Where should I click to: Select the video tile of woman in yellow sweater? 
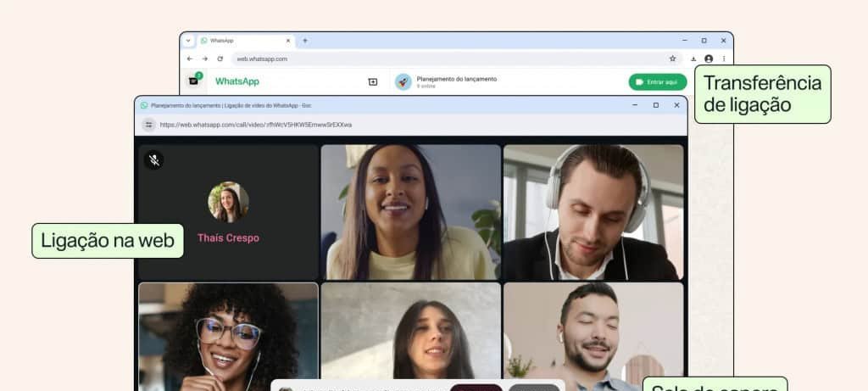click(x=411, y=212)
